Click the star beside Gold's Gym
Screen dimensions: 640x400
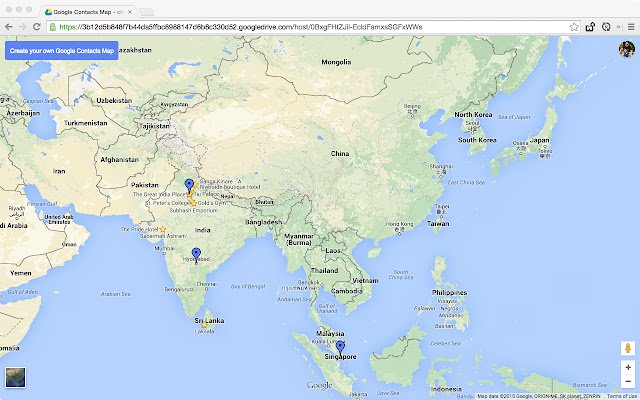[193, 202]
